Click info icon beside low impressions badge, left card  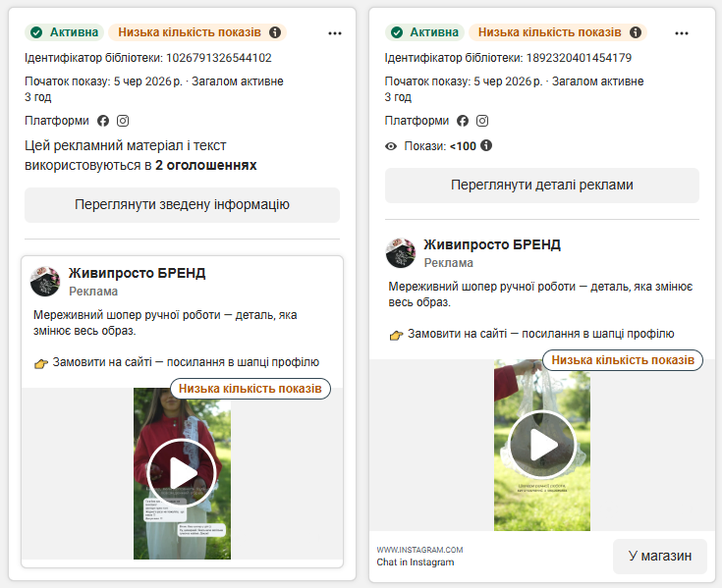click(x=275, y=32)
